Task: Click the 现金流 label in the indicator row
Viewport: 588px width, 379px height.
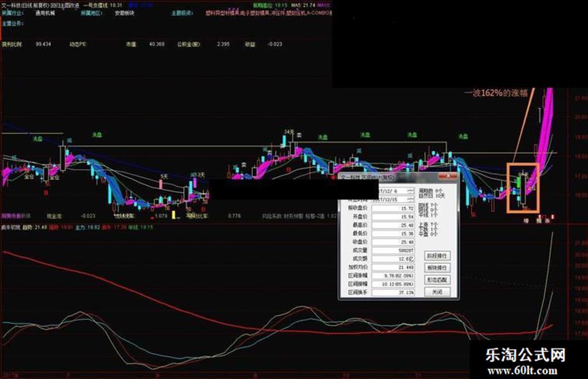Action: point(54,216)
